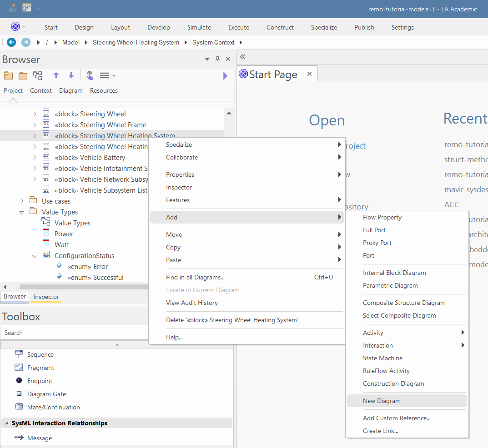488x448 pixels.
Task: Open the Simulate ribbon tab
Action: (x=199, y=27)
